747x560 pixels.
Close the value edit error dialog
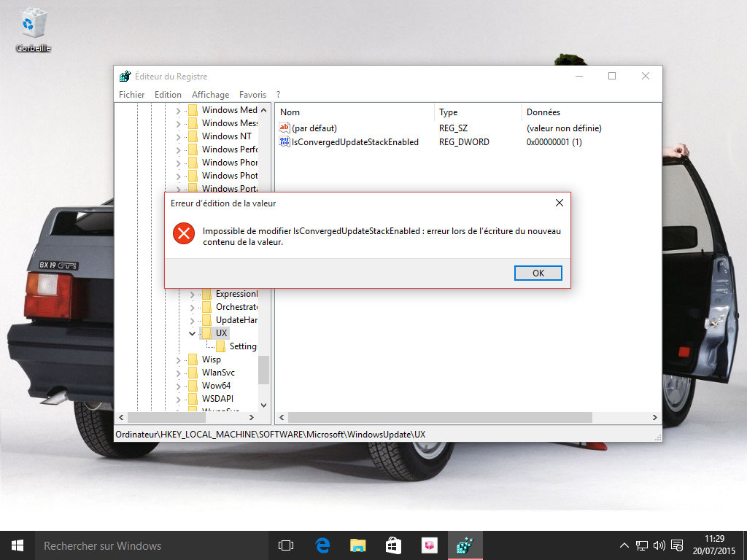tap(559, 203)
